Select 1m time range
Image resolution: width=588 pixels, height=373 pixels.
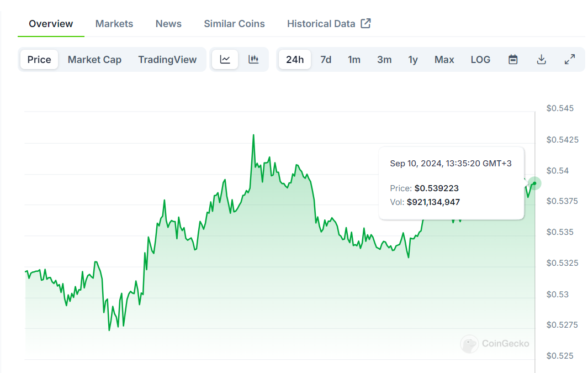tap(354, 59)
